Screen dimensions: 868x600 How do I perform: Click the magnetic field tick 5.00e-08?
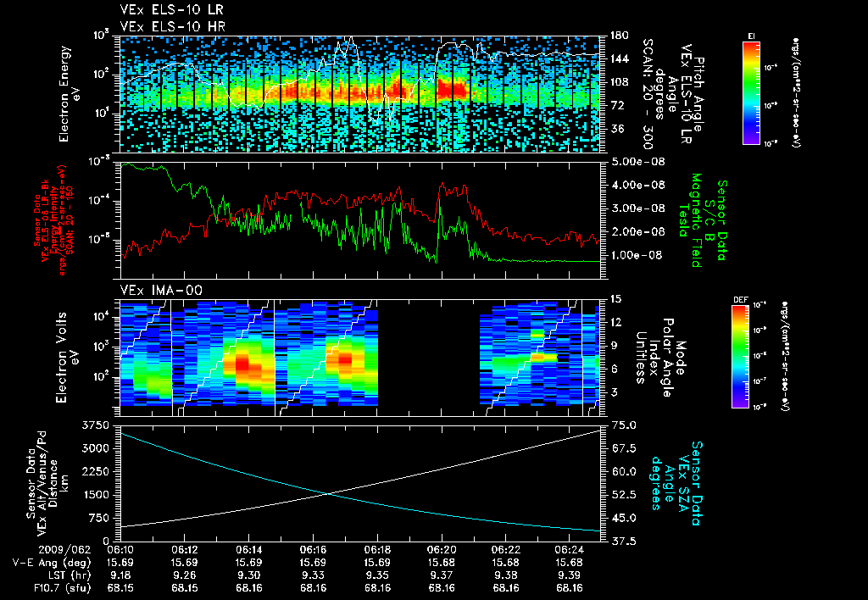point(637,162)
